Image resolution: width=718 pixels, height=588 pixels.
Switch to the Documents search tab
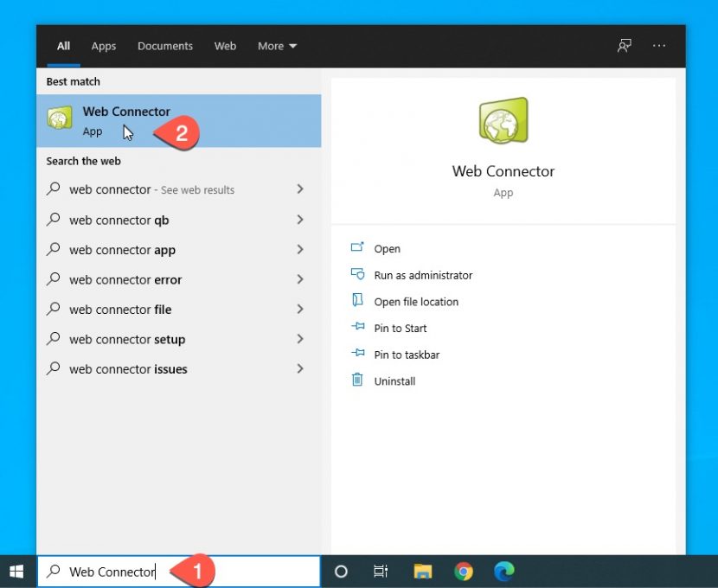tap(164, 46)
